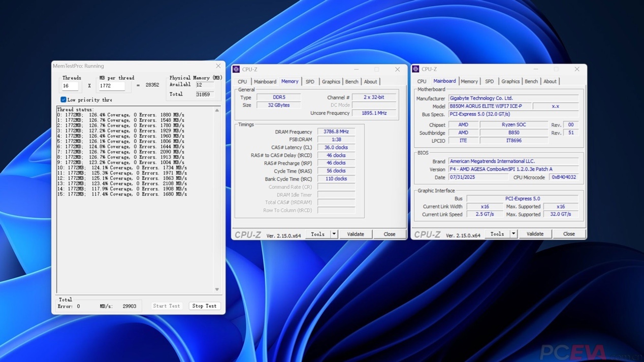
Task: Click CPU-Z logo icon in Mainboard window title bar
Action: point(415,69)
